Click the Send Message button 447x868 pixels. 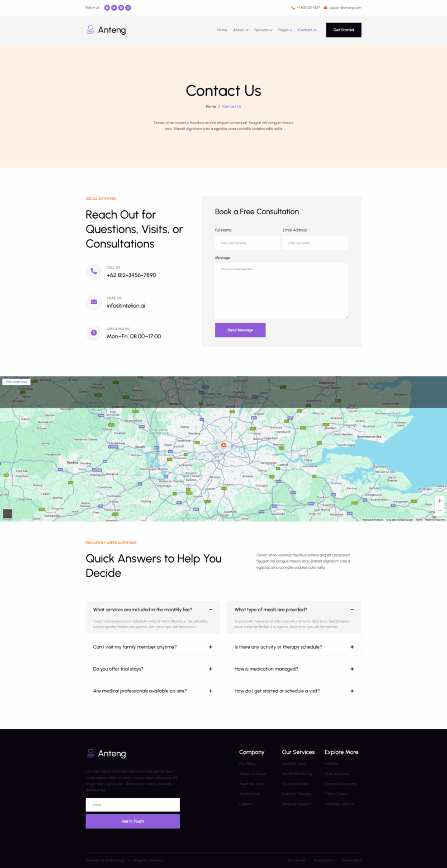coord(240,330)
